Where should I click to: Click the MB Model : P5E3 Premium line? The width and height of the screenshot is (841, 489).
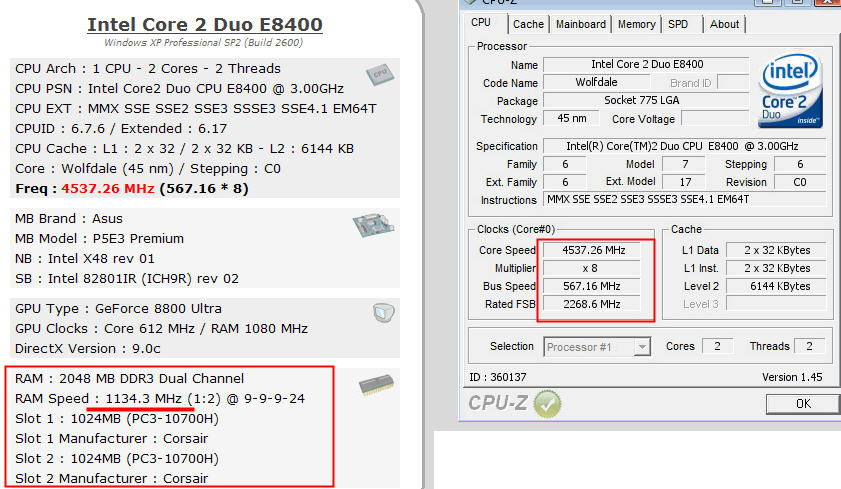pyautogui.click(x=99, y=239)
